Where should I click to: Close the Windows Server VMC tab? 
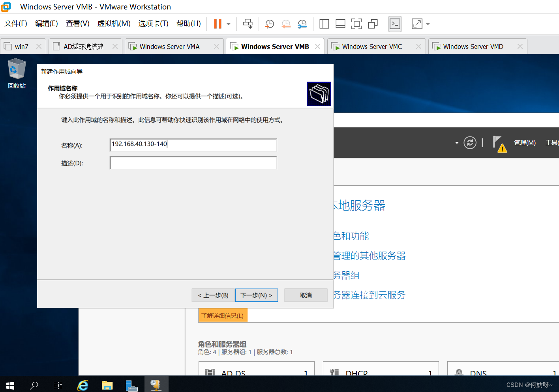(418, 47)
